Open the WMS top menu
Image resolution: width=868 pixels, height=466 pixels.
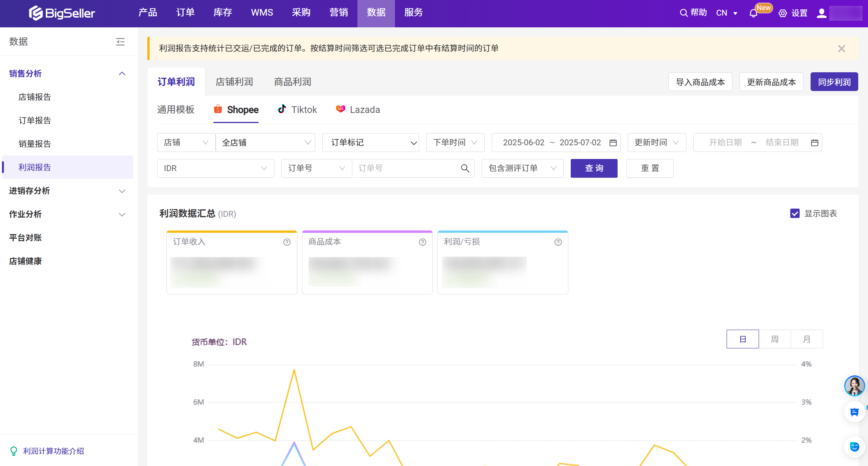pos(262,13)
